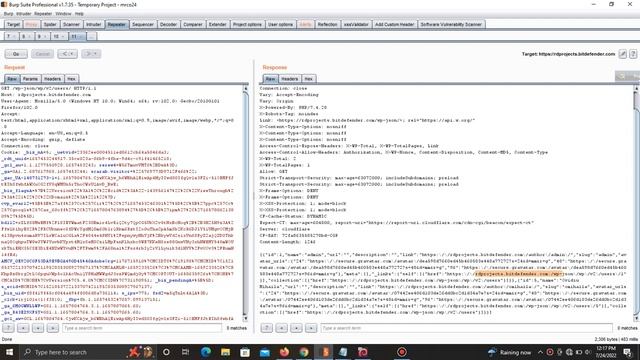640x360 pixels.
Task: Open Windows Start menu
Action: [x=9, y=352]
